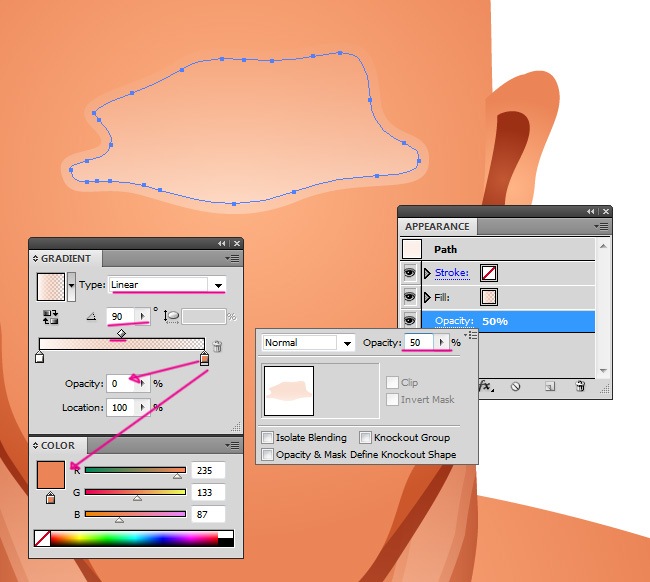Viewport: 650px width, 582px height.
Task: Click the orange fill color swatch
Action: tap(51, 475)
